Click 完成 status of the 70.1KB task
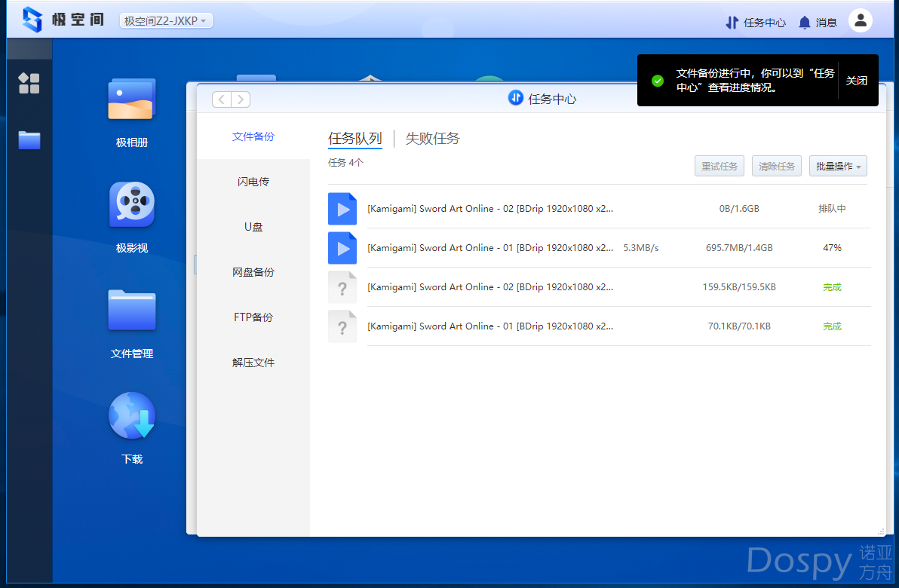Screen dimensions: 899x588 pyautogui.click(x=832, y=326)
